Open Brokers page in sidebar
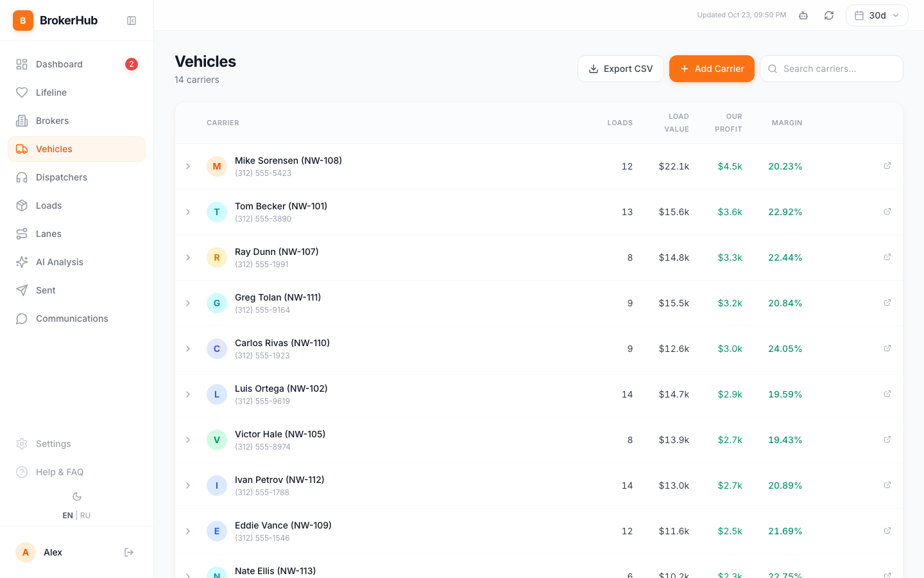 tap(76, 121)
